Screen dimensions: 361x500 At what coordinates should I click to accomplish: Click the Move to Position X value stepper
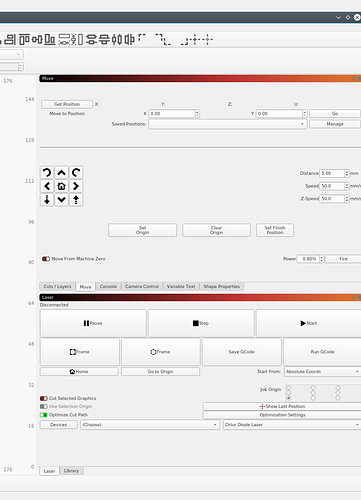click(197, 114)
